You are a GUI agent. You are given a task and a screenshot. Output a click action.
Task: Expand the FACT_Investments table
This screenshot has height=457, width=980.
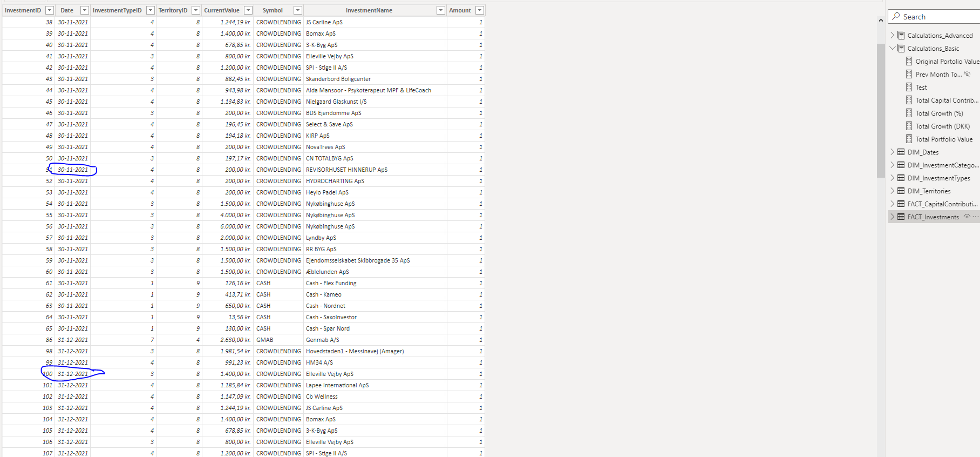click(x=892, y=217)
